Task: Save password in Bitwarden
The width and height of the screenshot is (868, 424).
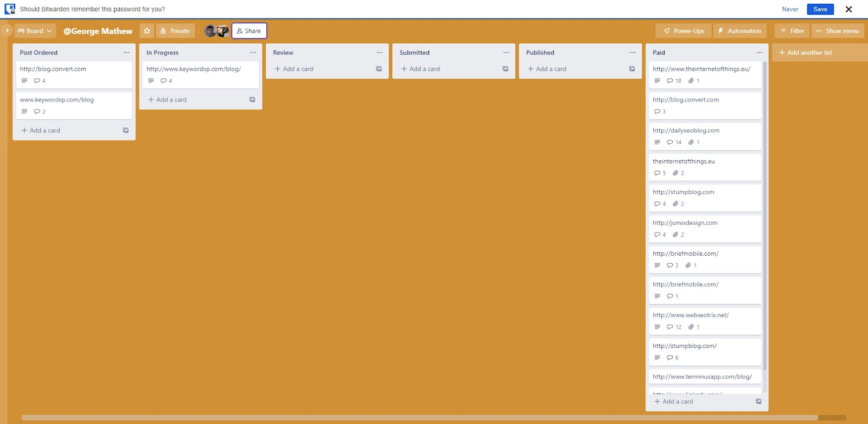Action: (820, 9)
